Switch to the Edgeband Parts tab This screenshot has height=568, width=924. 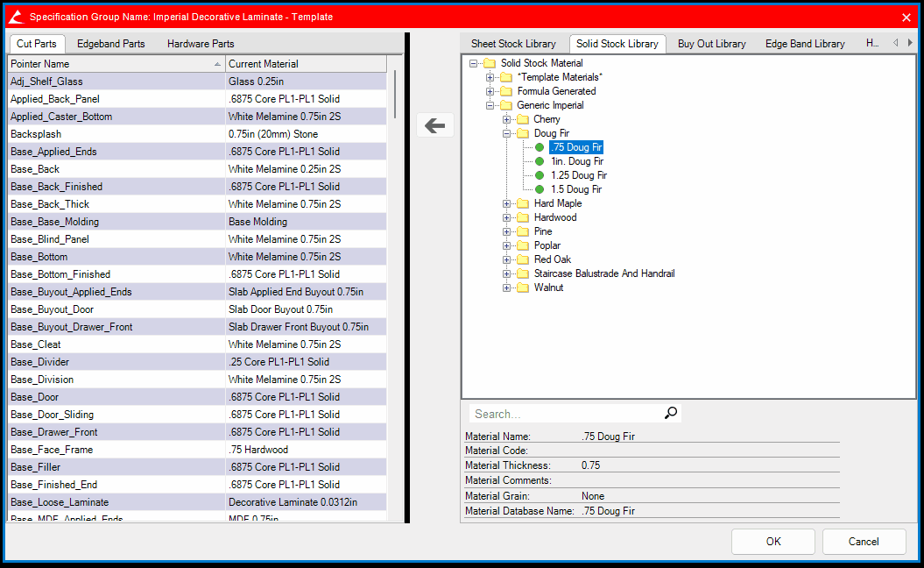point(110,44)
